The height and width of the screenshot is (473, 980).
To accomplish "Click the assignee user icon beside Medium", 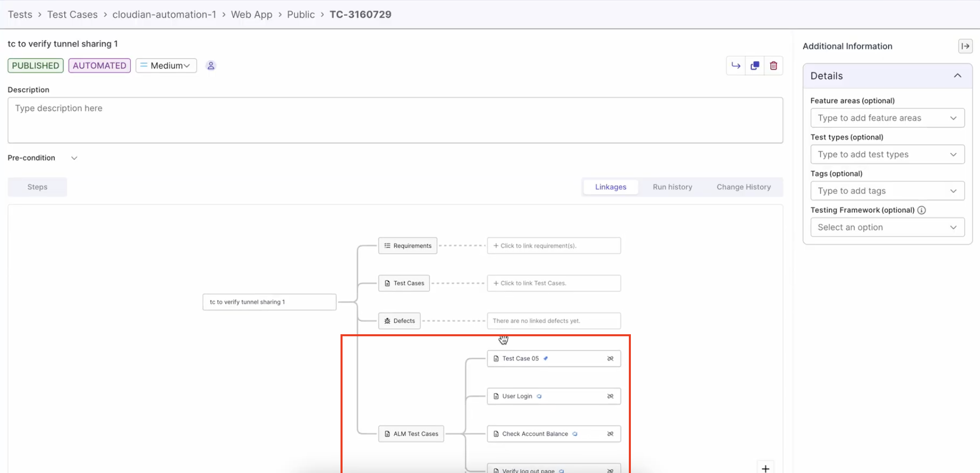I will (211, 66).
